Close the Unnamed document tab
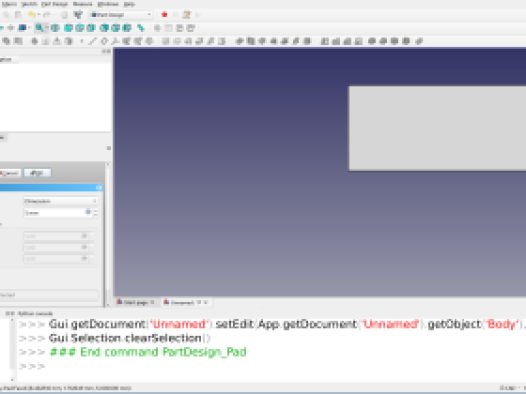Viewport: 526px width, 394px height. (206, 302)
